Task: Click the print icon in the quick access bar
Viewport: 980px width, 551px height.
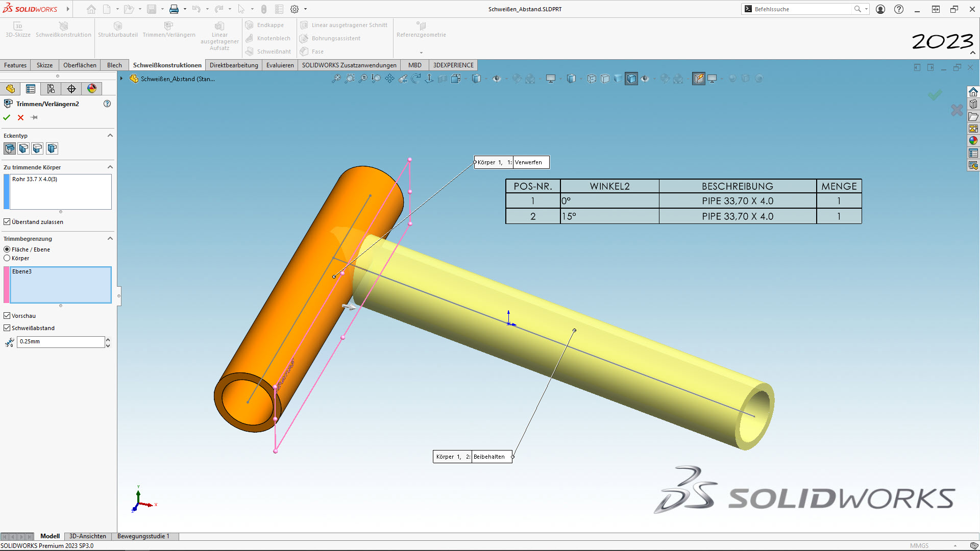Action: pyautogui.click(x=174, y=9)
